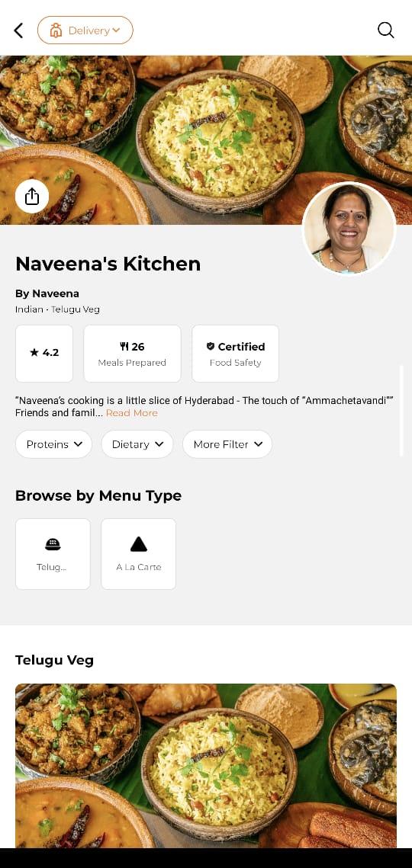This screenshot has height=868, width=412.
Task: Tap the star rating 4.2 badge
Action: point(44,353)
